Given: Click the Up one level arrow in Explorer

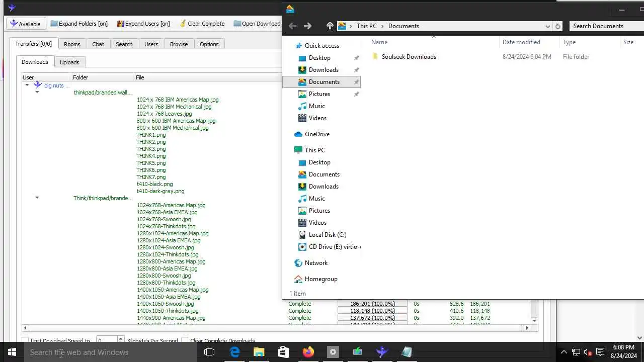Looking at the screenshot, I should tap(330, 26).
